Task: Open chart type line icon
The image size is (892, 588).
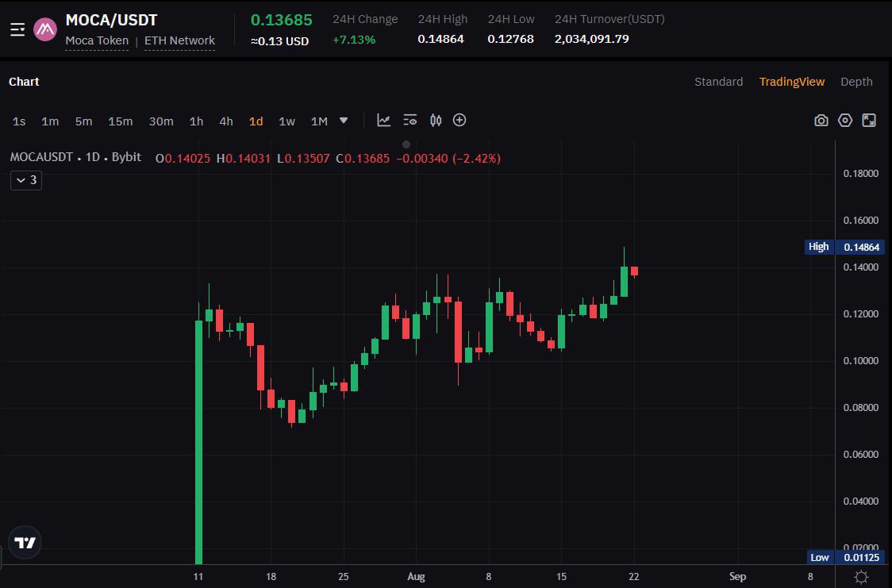Action: (x=384, y=121)
